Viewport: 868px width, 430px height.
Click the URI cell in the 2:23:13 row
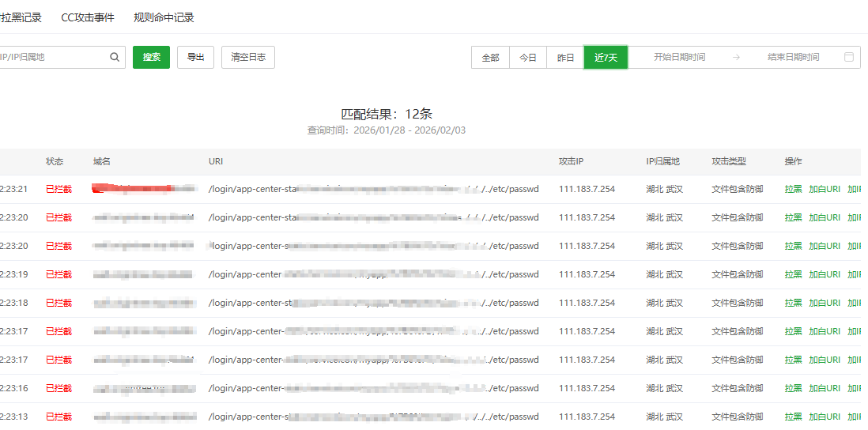click(x=374, y=417)
